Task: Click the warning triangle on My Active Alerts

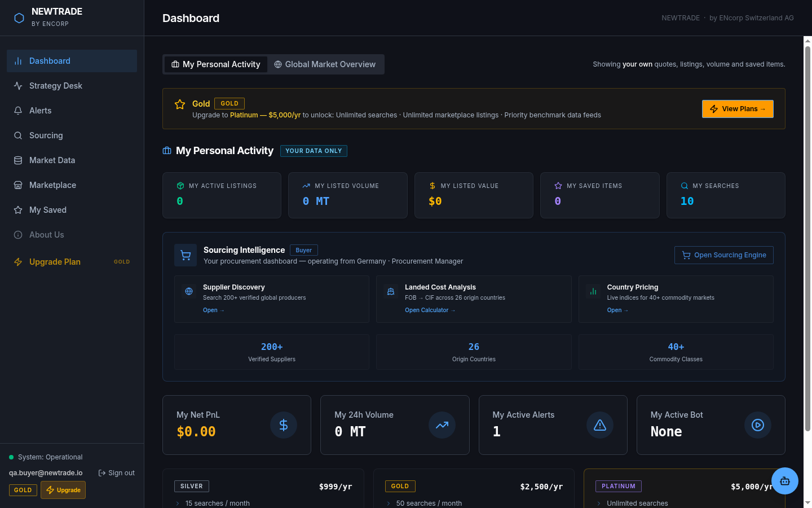Action: (600, 425)
